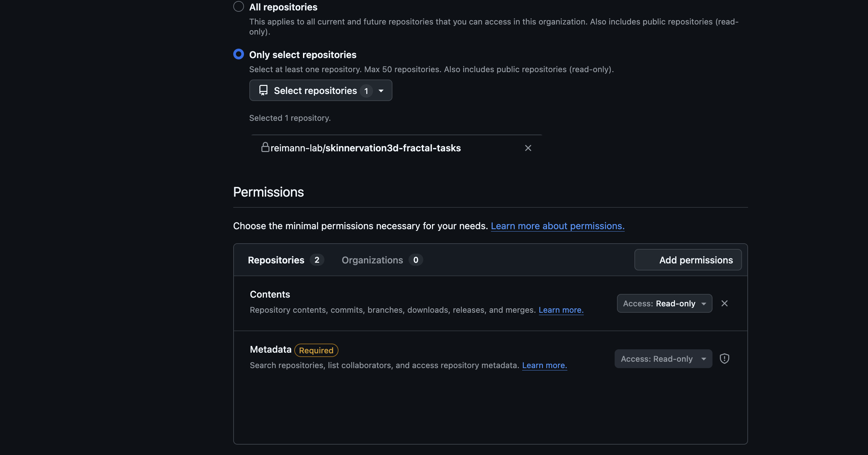This screenshot has height=455, width=868.
Task: Click the repository book icon on Select repositories
Action: [x=263, y=90]
